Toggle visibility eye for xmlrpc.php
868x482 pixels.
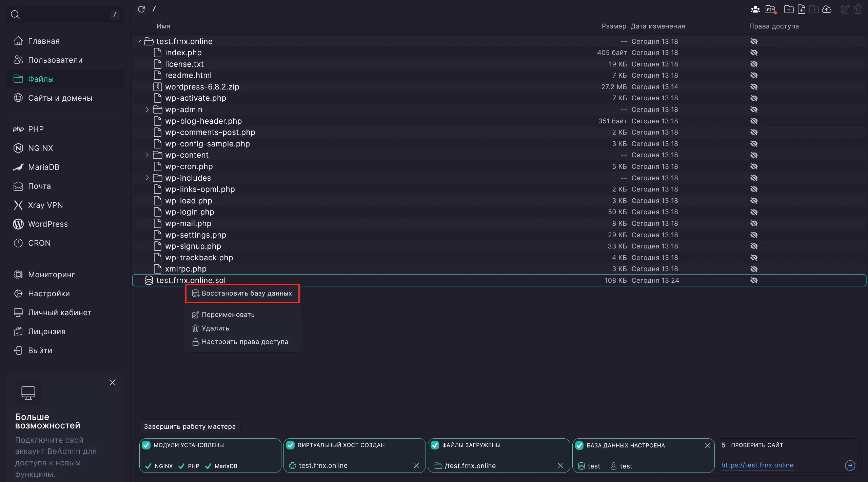(754, 269)
